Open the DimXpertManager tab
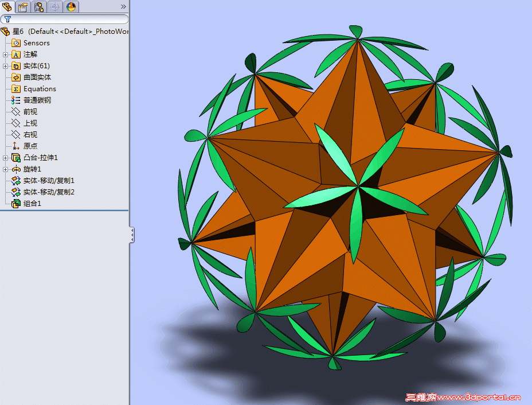The height and width of the screenshot is (405, 532). [x=55, y=6]
